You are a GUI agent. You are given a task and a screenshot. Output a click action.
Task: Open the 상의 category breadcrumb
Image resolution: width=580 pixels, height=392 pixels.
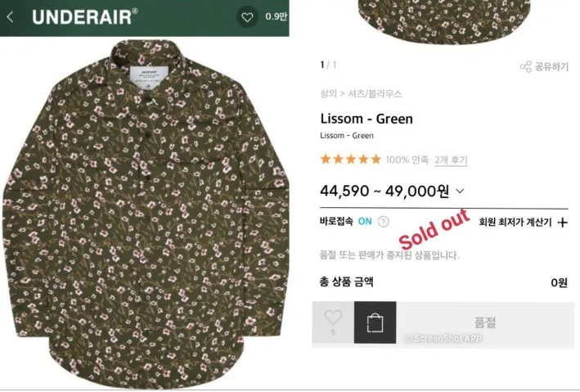tap(329, 93)
